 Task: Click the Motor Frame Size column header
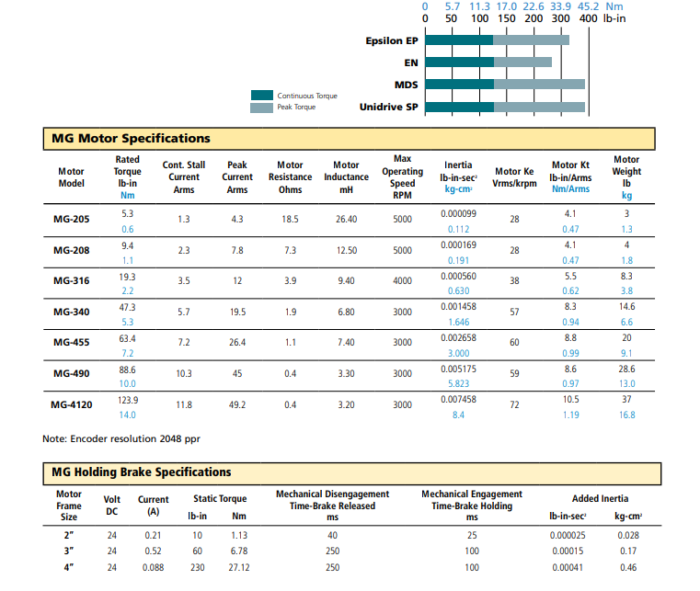click(69, 506)
